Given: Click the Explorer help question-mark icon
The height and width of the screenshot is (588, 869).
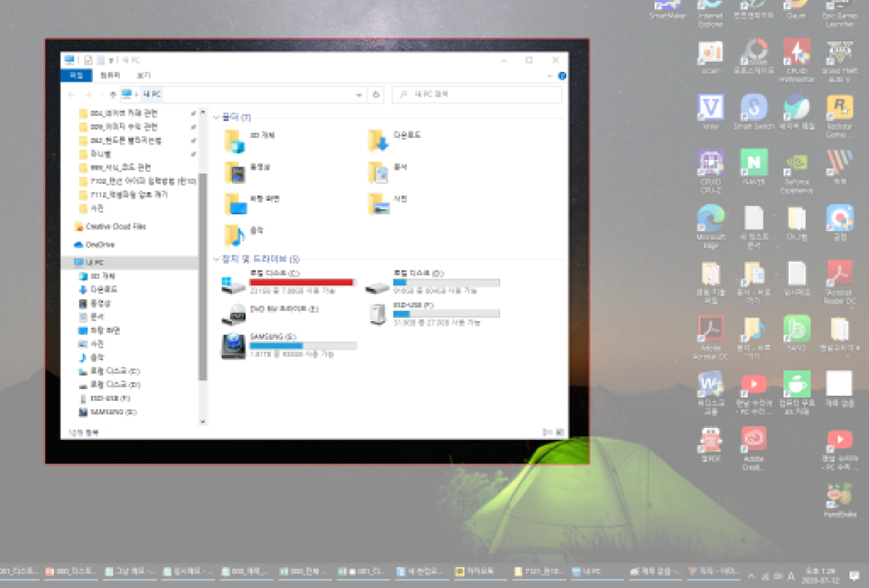Looking at the screenshot, I should 561,76.
